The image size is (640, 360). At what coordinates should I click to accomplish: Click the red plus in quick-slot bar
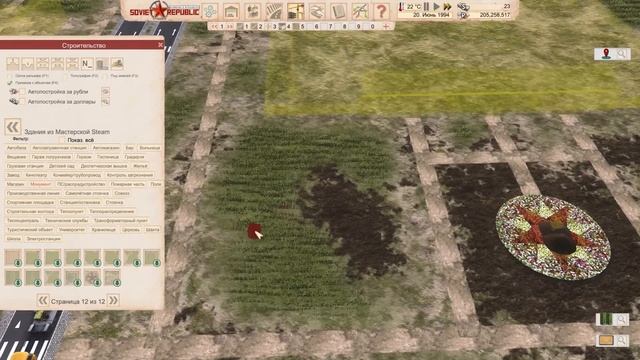tap(386, 26)
